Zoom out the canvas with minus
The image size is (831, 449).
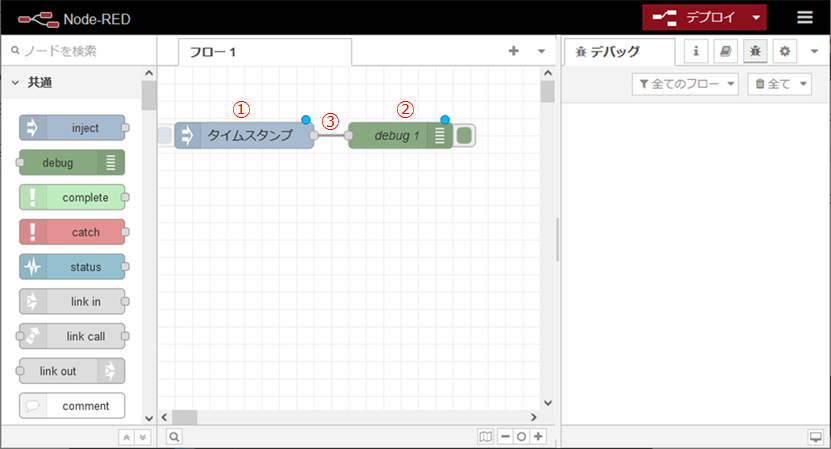505,437
